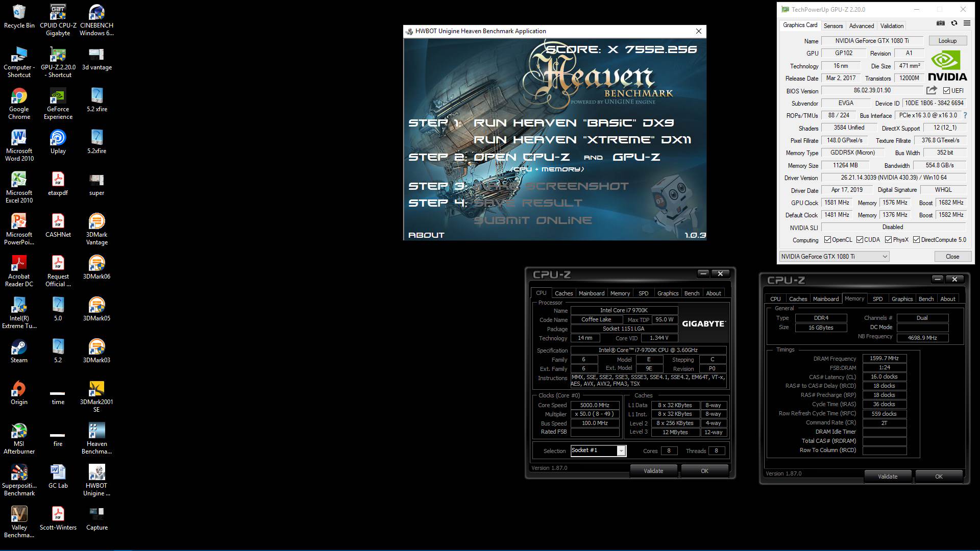980x551 pixels.
Task: Open Graphics tab in right CPU-Z window
Action: click(902, 299)
